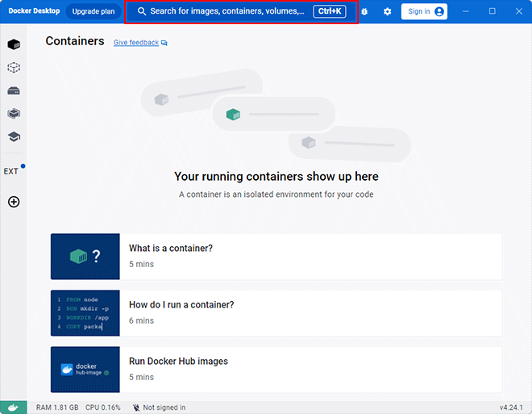
Task: Open the Give feedback link
Action: point(136,43)
